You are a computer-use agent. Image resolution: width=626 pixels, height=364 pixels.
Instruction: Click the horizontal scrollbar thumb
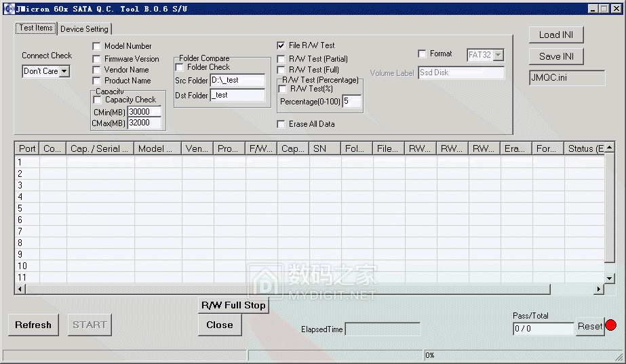[288, 289]
